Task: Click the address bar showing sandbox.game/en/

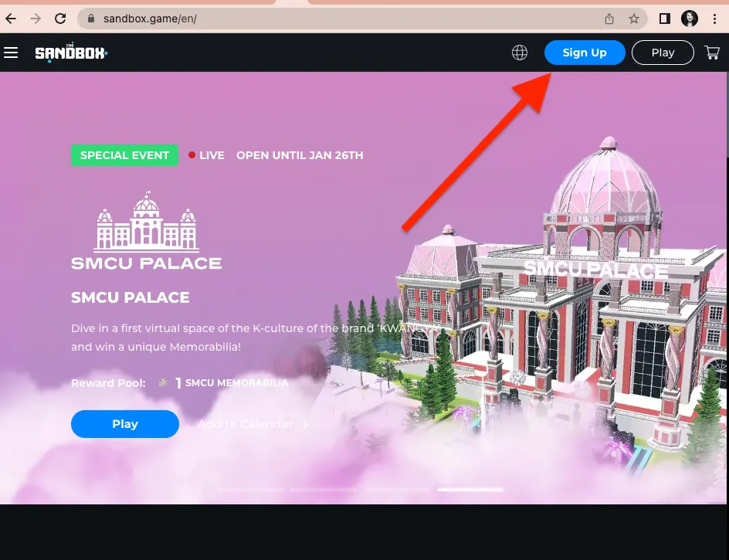Action: 309,19
